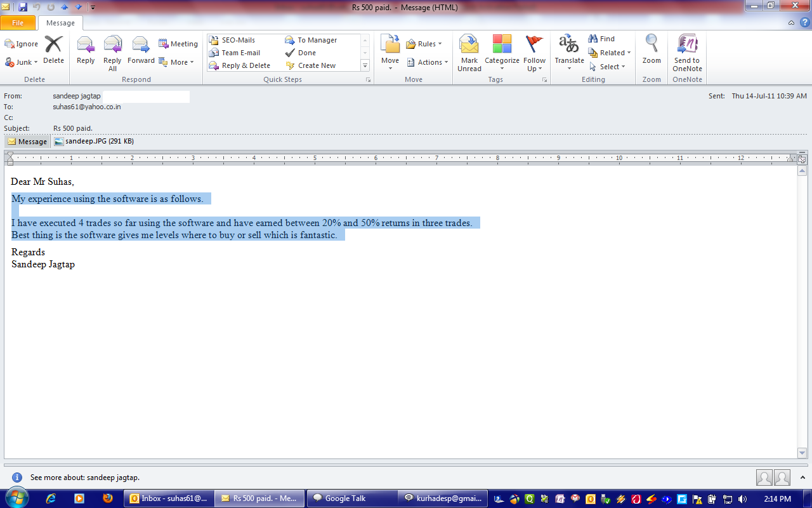This screenshot has height=508, width=812.
Task: Set a Follow Up flag
Action: click(x=534, y=53)
